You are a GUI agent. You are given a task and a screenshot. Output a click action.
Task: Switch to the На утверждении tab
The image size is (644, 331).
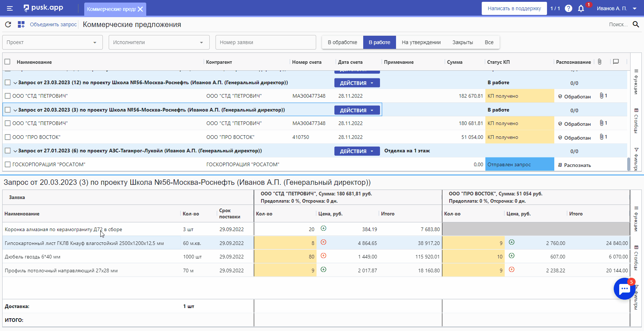click(421, 42)
